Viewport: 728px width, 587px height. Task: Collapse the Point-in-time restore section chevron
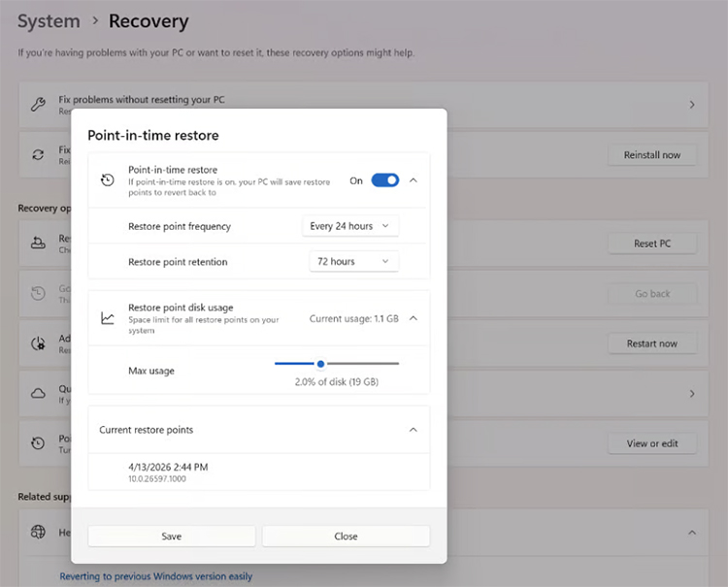(414, 180)
